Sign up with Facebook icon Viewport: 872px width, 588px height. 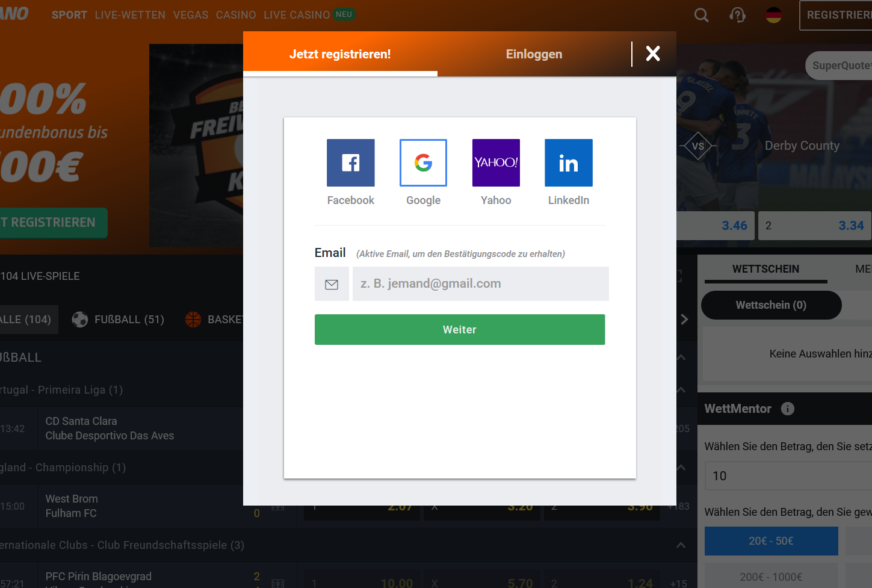tap(351, 162)
